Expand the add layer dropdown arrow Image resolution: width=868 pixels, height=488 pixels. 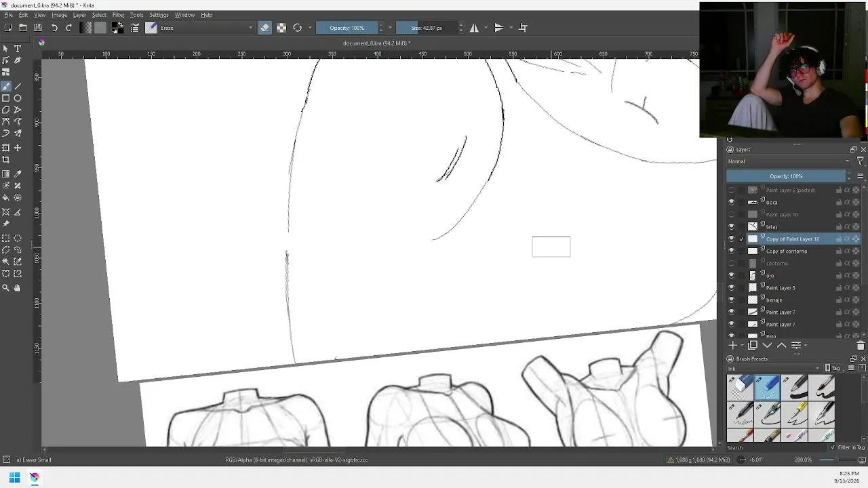[x=741, y=346]
